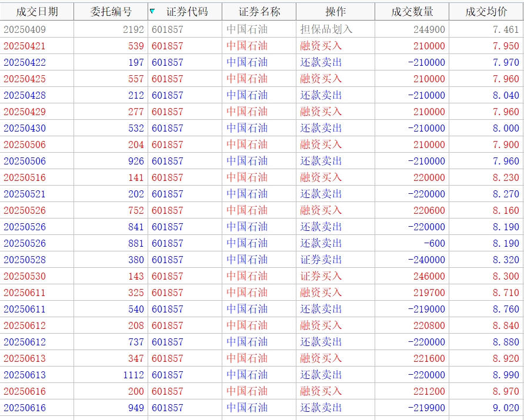This screenshot has width=524, height=420.
Task: Click order number 347
Action: pos(136,358)
